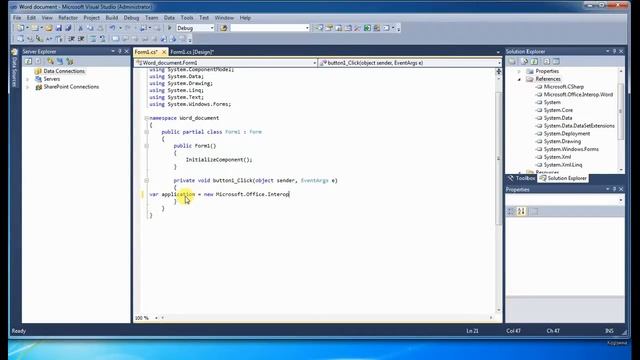Click the Data Sources side tab icon
Viewport: 640px width, 360px height.
pyautogui.click(x=14, y=52)
